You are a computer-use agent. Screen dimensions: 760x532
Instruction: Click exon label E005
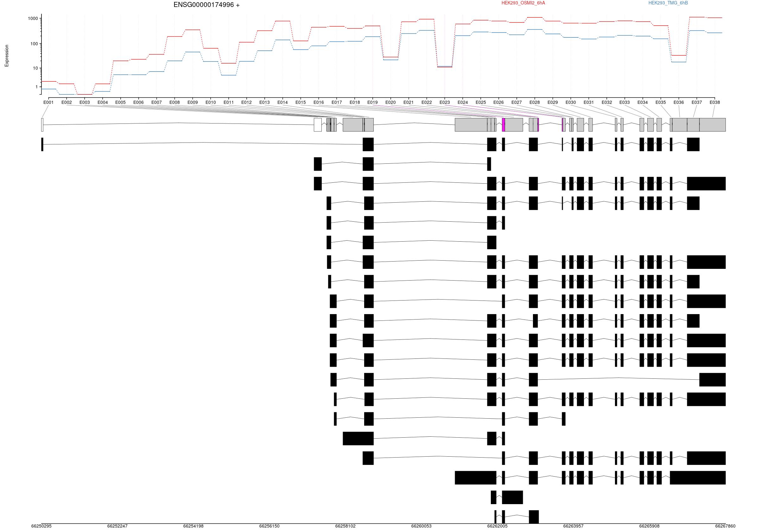click(120, 102)
